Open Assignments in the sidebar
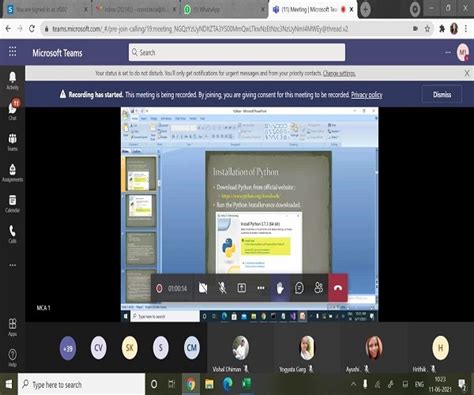Image resolution: width=474 pixels, height=395 pixels. 12,173
